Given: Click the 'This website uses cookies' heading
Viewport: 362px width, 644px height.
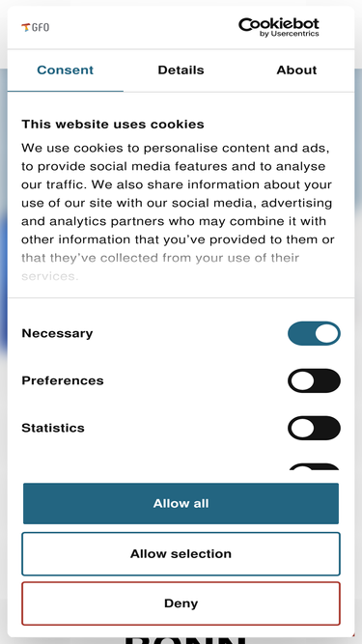Looking at the screenshot, I should (x=113, y=124).
